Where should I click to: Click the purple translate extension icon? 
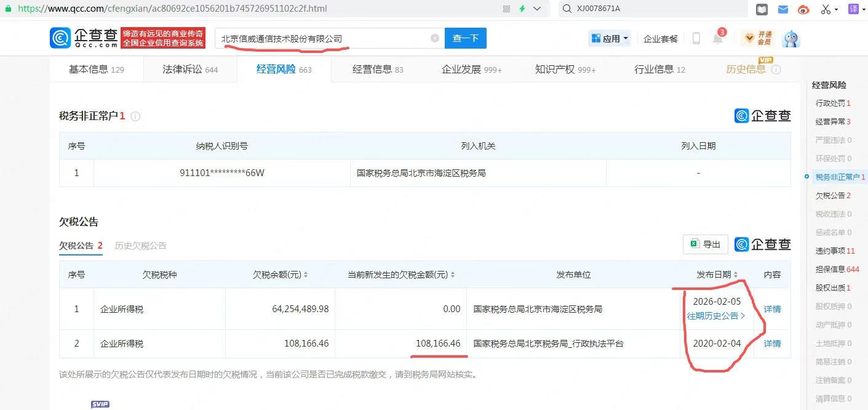[x=853, y=9]
